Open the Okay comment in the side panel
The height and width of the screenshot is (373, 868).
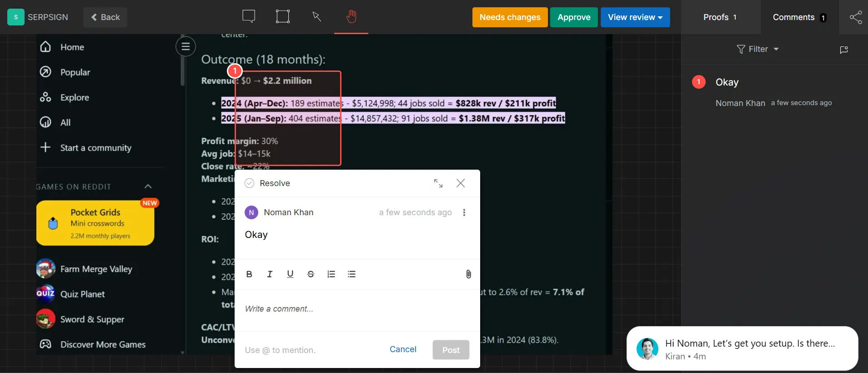(x=774, y=91)
